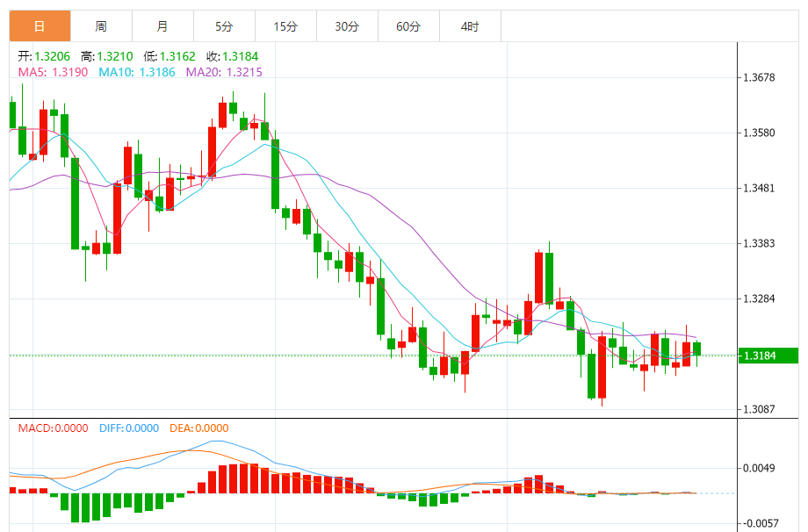The width and height of the screenshot is (808, 532).
Task: Click the MA20: 1.3215 label
Action: 224,72
